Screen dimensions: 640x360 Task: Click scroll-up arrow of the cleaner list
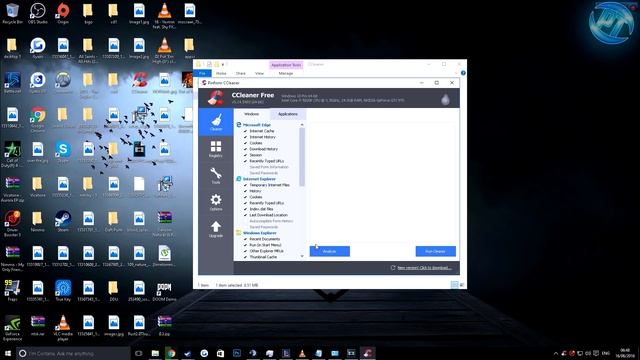tap(302, 124)
